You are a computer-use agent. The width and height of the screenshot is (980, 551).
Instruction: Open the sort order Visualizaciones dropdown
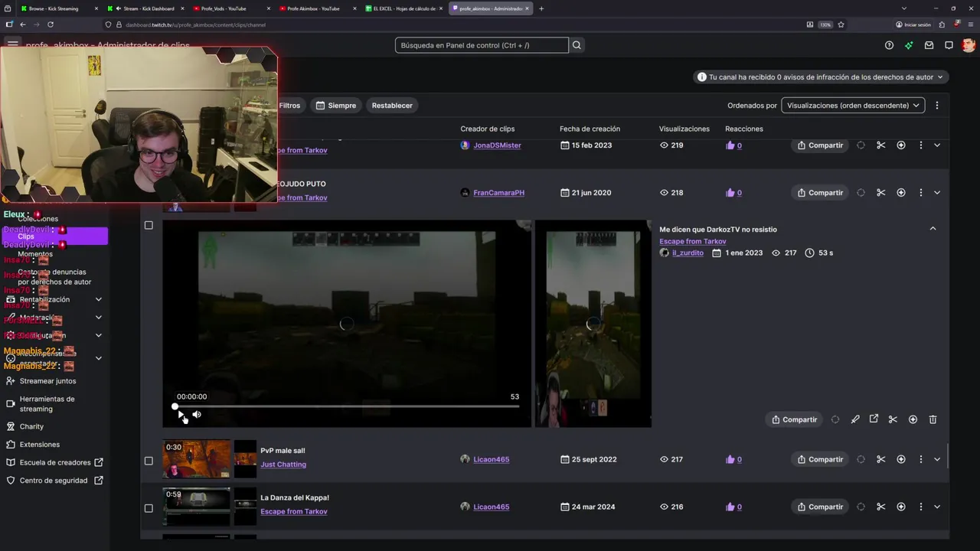coord(853,106)
